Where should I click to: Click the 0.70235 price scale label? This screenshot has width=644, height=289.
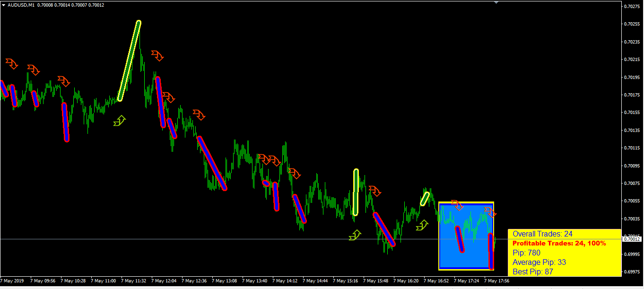click(633, 42)
